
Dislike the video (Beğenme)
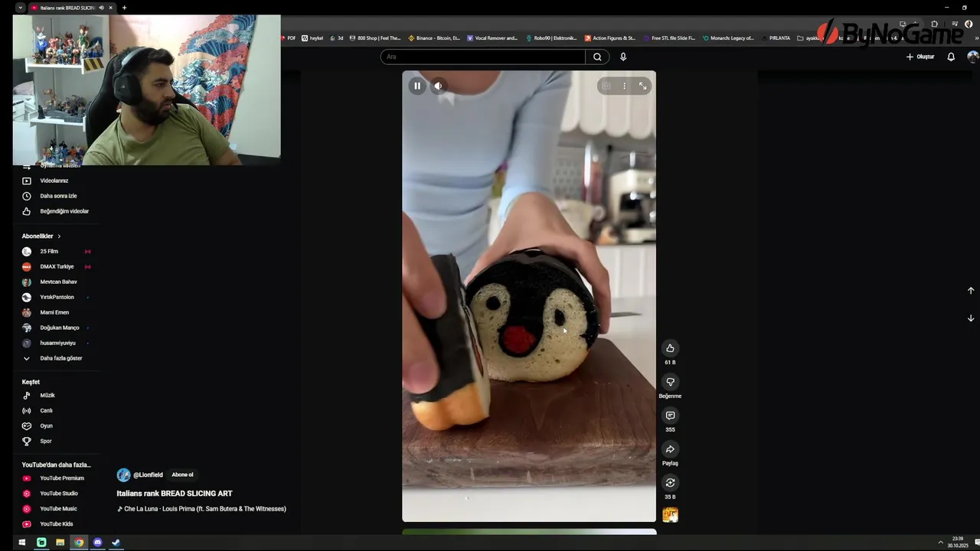(x=670, y=382)
